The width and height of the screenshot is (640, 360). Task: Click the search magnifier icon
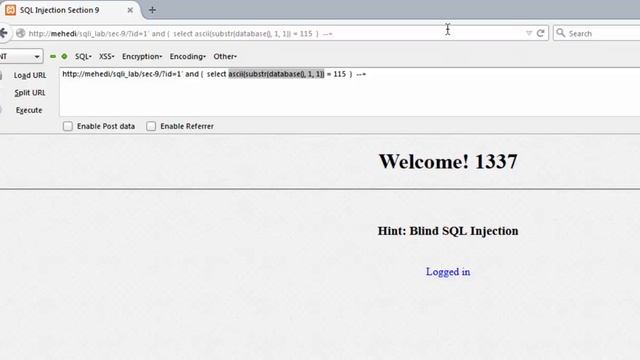pyautogui.click(x=561, y=33)
